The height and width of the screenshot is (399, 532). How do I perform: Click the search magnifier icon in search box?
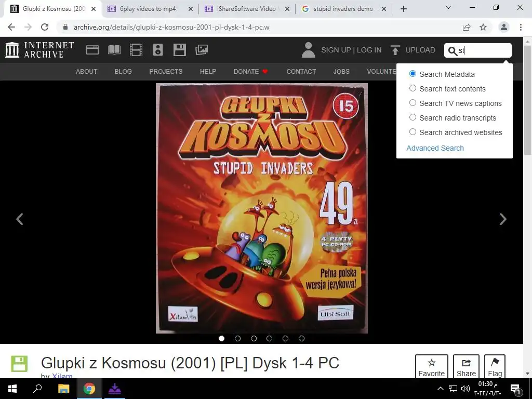(453, 51)
